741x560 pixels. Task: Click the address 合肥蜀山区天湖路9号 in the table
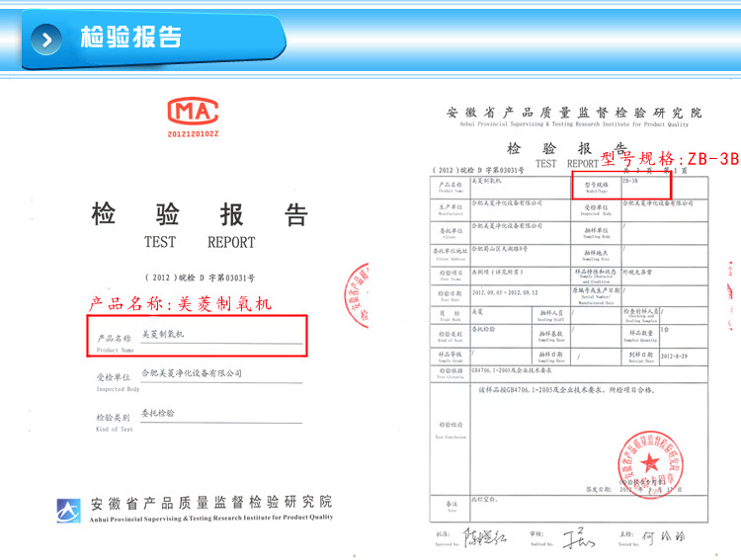[x=500, y=249]
